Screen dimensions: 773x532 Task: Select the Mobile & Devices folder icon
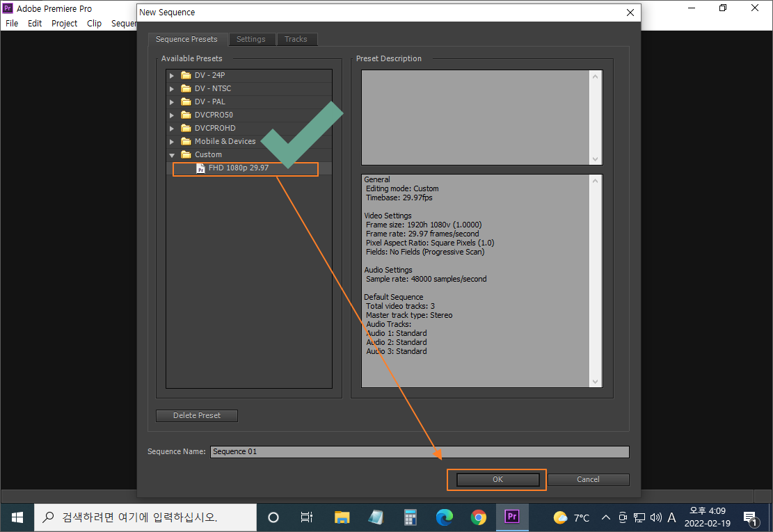tap(186, 141)
